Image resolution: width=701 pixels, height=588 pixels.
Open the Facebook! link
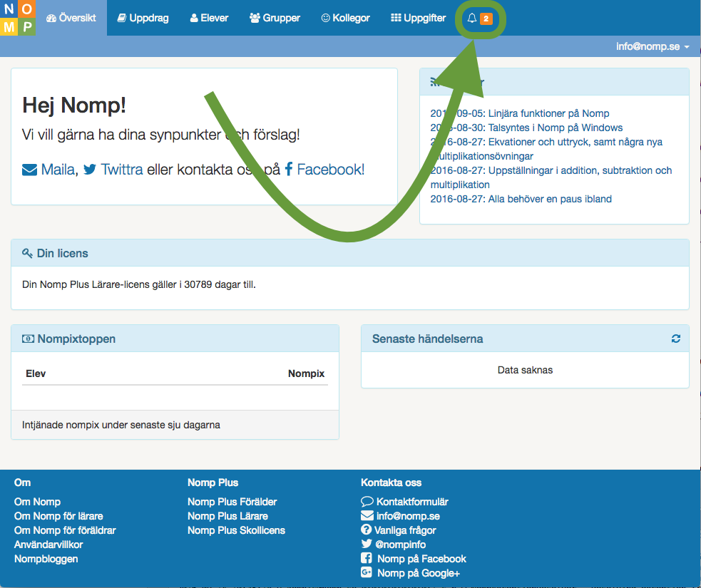pyautogui.click(x=330, y=170)
